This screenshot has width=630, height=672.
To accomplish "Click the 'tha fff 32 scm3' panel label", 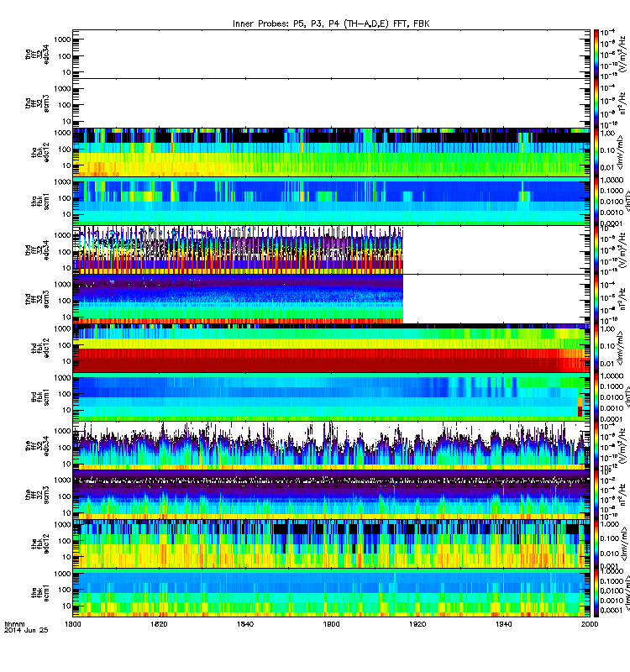I will click(37, 103).
